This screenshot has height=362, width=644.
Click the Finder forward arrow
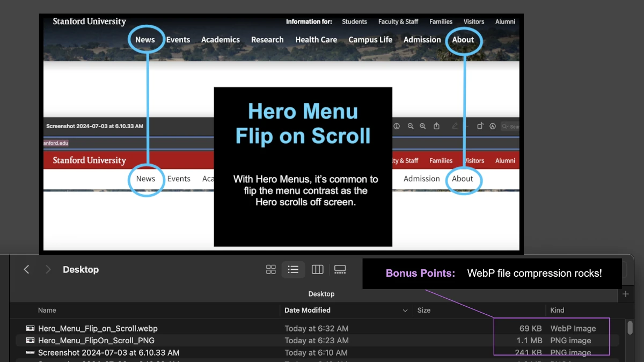point(48,270)
